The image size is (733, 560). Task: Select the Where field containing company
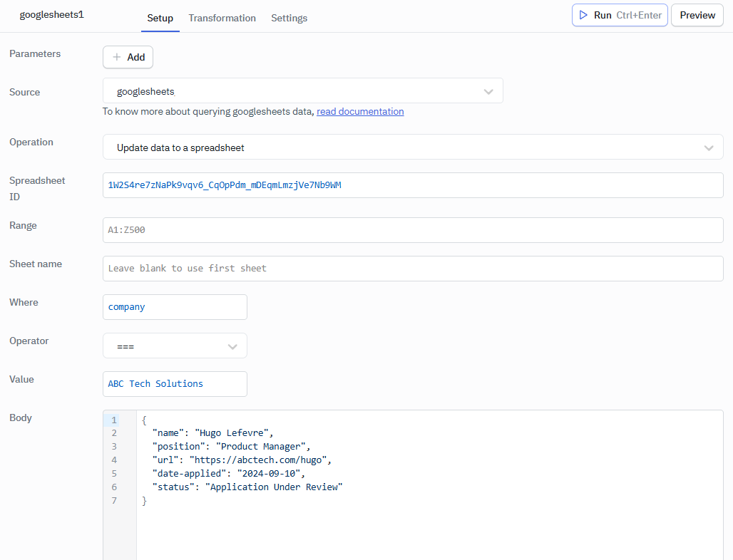click(x=175, y=306)
